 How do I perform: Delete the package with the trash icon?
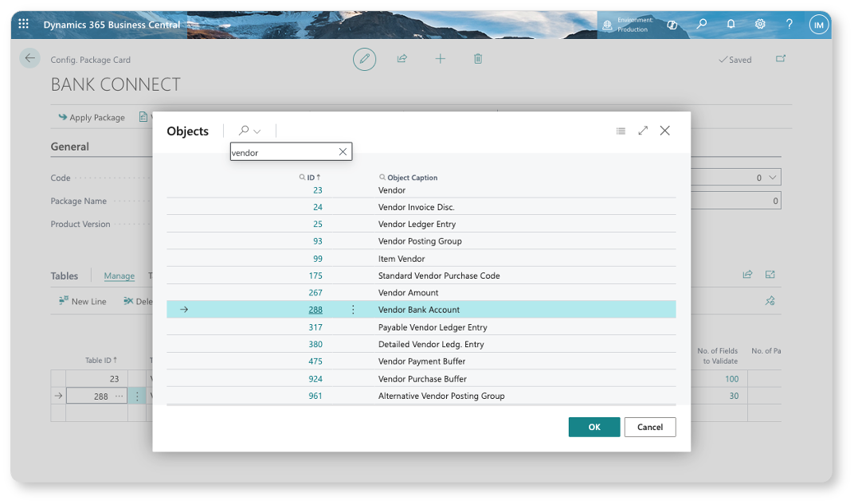[x=478, y=59]
